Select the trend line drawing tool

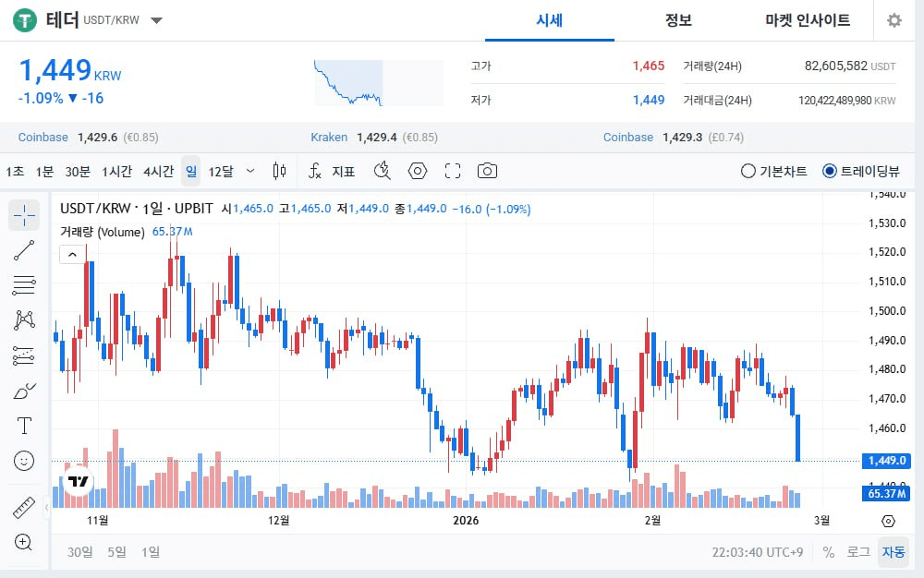pos(25,249)
